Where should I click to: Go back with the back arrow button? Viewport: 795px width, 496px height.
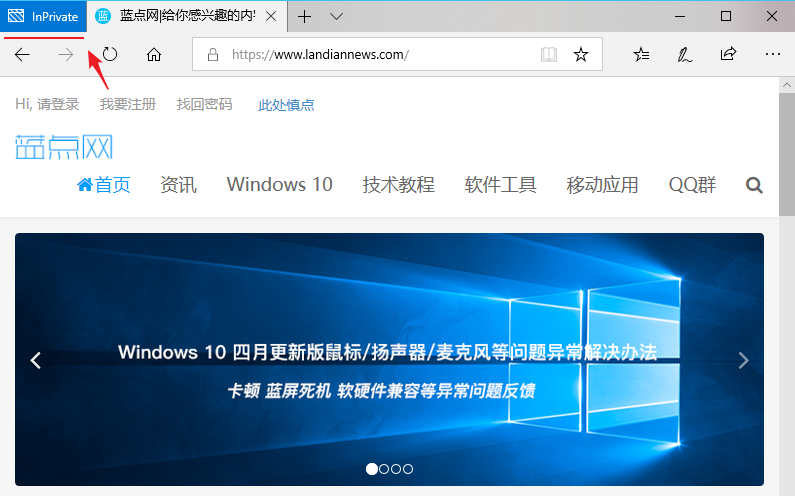click(22, 54)
